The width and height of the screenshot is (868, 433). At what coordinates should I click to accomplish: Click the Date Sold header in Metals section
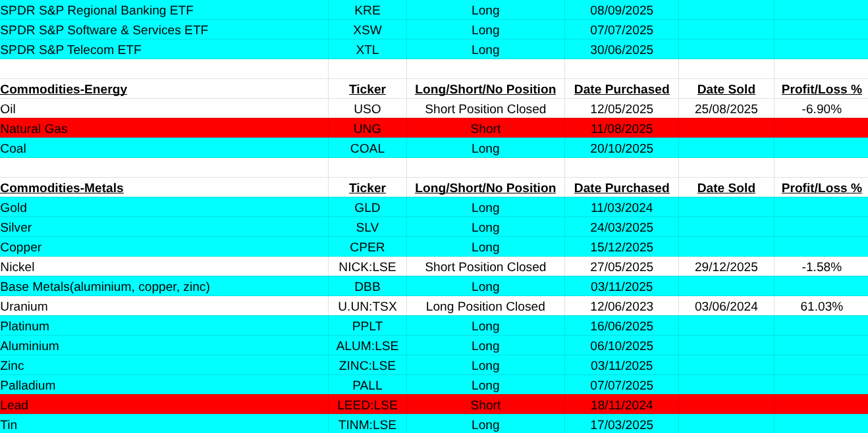click(726, 188)
